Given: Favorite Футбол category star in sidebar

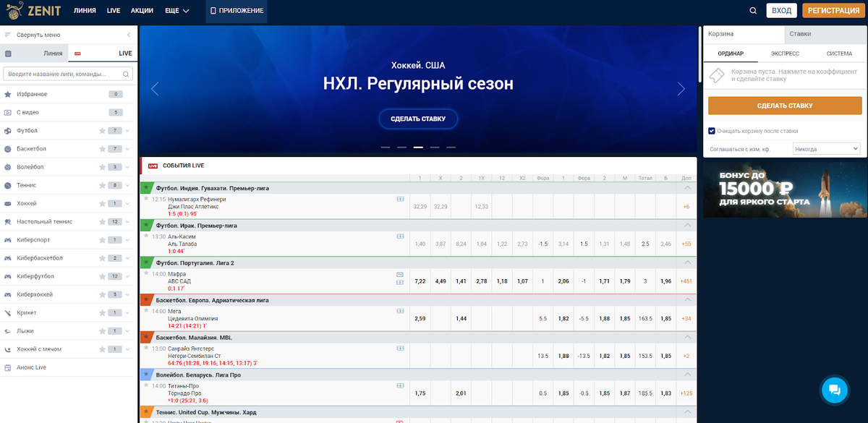Looking at the screenshot, I should 102,131.
